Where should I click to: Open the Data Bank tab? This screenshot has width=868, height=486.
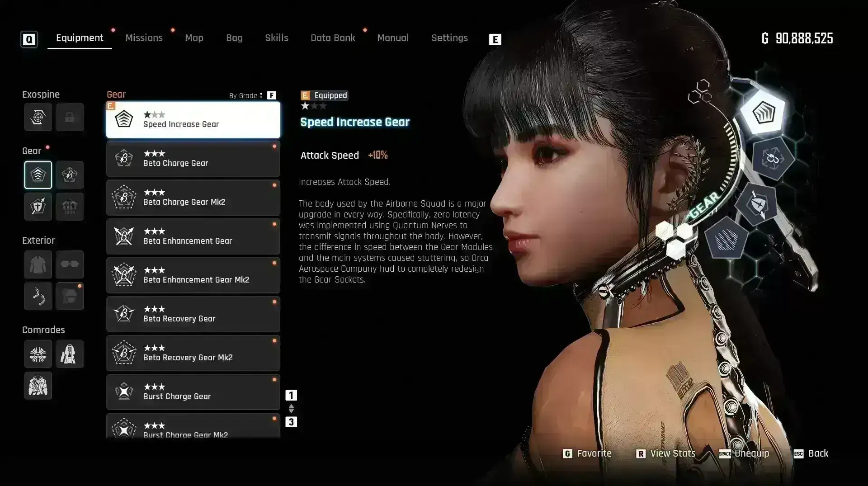click(x=333, y=38)
